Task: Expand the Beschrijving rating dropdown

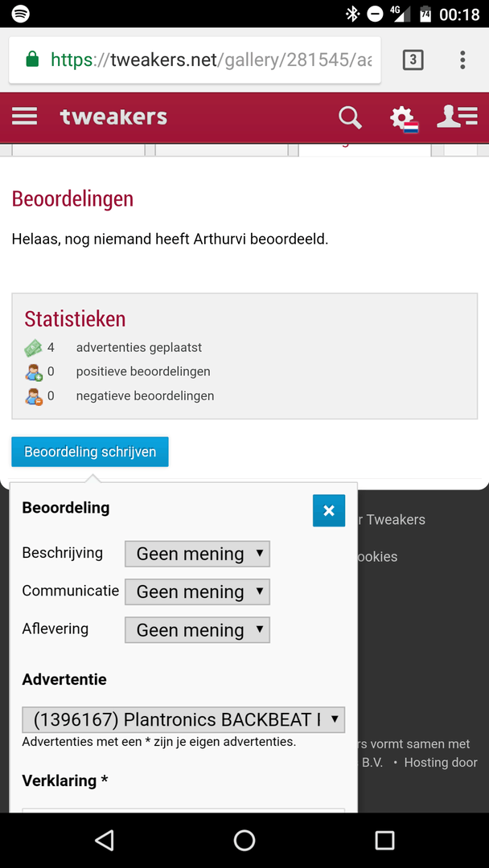Action: tap(197, 554)
